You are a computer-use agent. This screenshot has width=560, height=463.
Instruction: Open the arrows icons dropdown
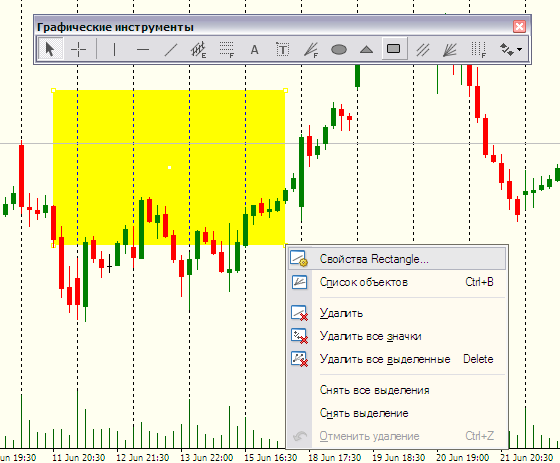point(511,49)
